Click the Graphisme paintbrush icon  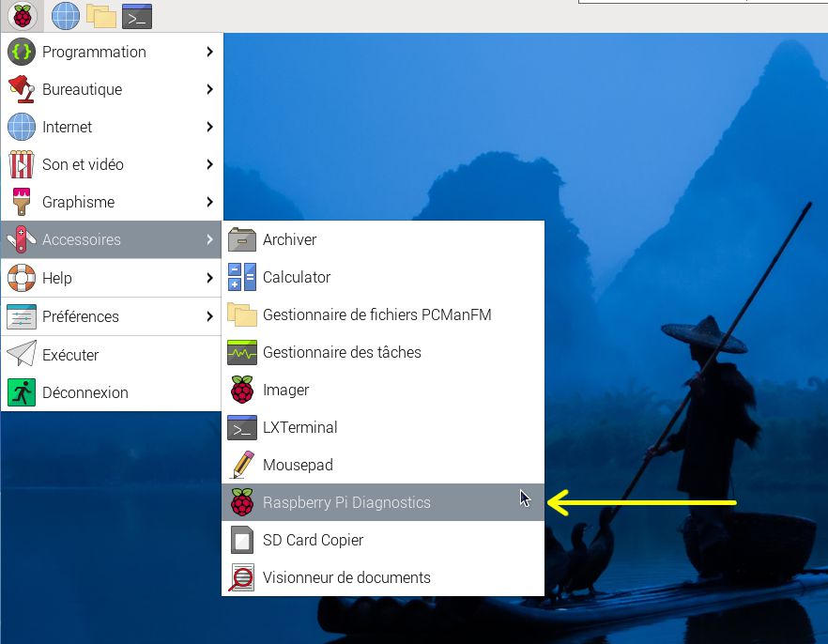(21, 202)
